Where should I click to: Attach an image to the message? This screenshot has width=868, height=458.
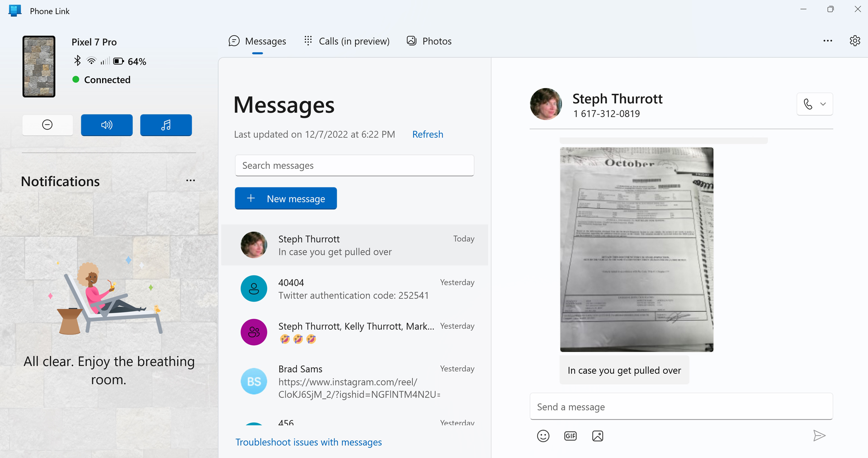[598, 436]
